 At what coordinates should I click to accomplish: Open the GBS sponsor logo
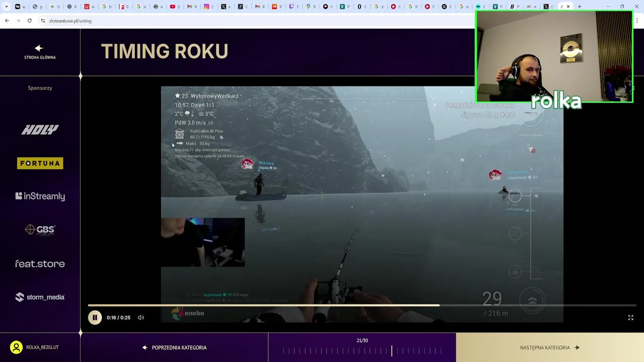coord(40,230)
